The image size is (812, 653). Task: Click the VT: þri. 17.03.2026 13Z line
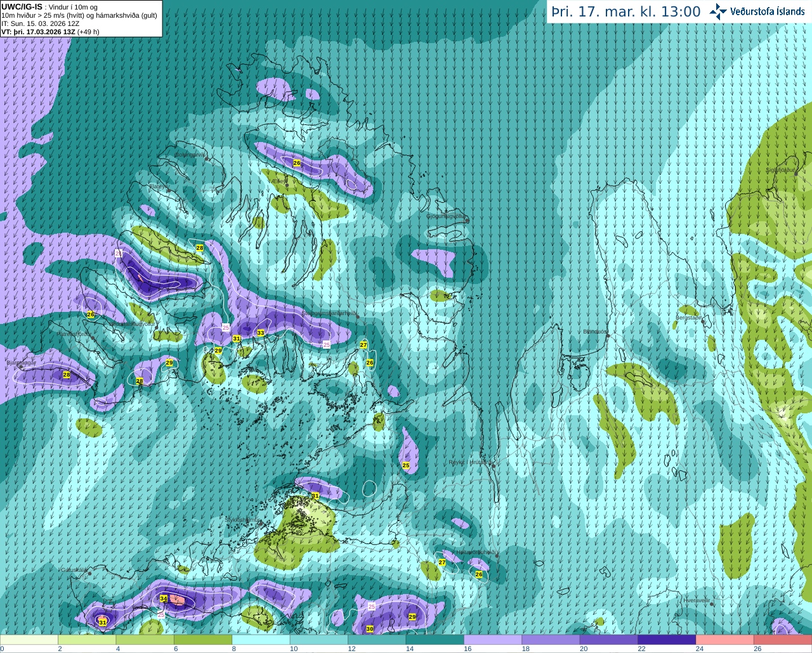49,32
